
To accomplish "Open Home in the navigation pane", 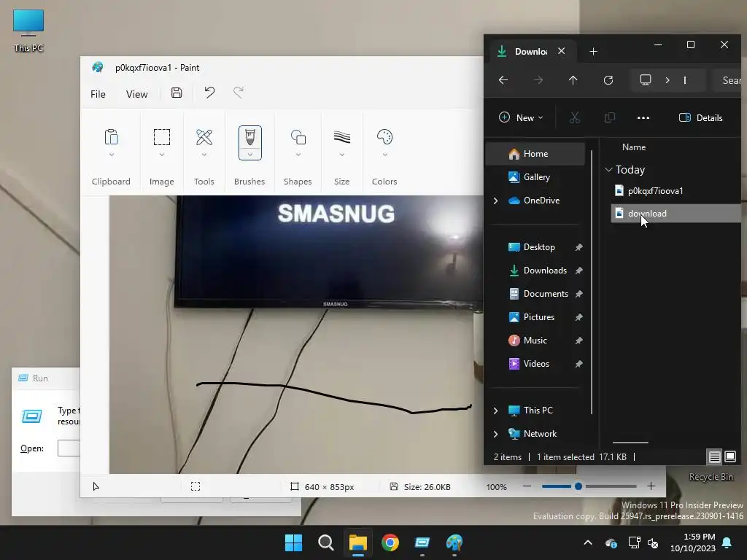I will click(x=535, y=154).
